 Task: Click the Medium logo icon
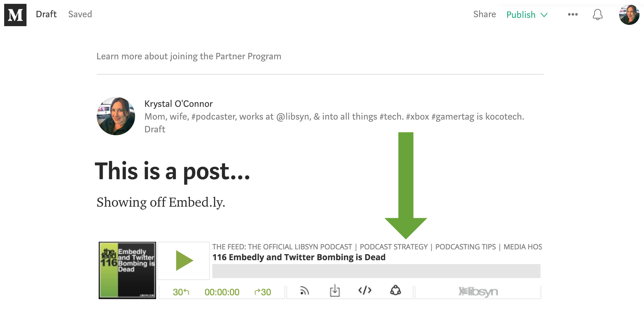15,15
